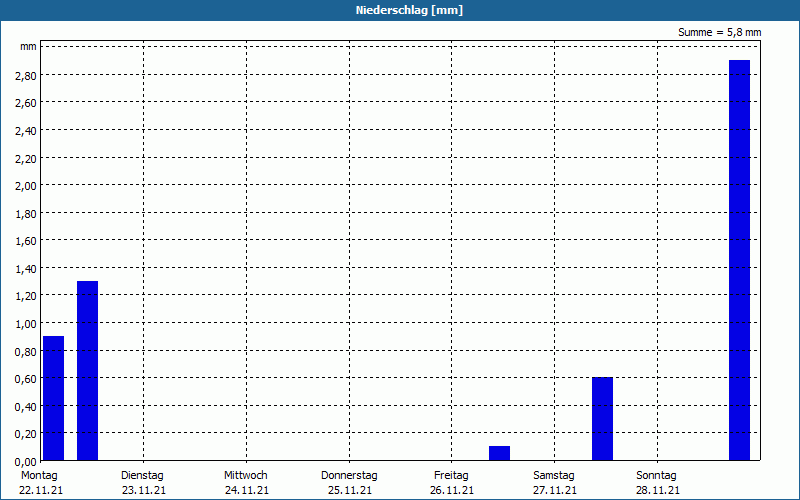Click the Donnerstag 25.11.21 axis label
The image size is (800, 500).
(x=349, y=483)
